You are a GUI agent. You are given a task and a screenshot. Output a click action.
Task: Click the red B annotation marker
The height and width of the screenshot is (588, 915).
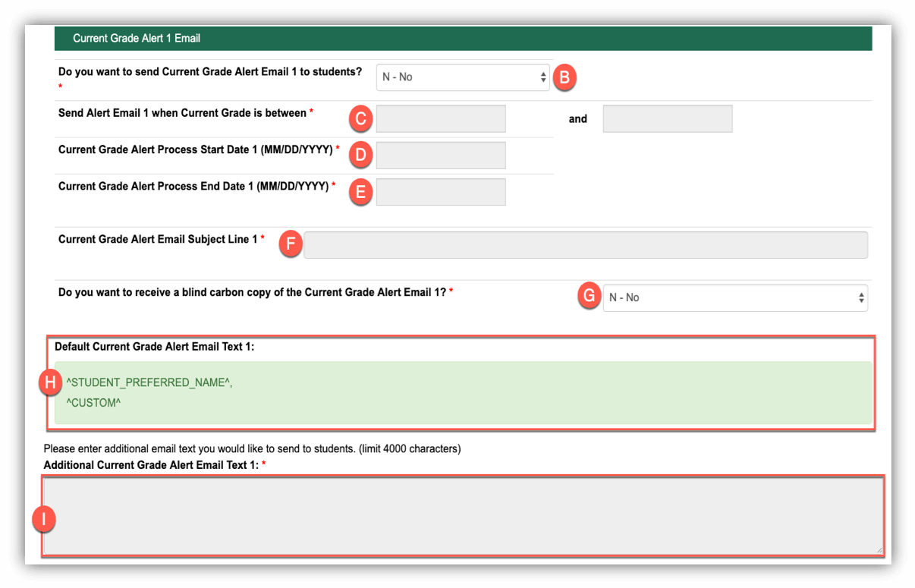(564, 77)
